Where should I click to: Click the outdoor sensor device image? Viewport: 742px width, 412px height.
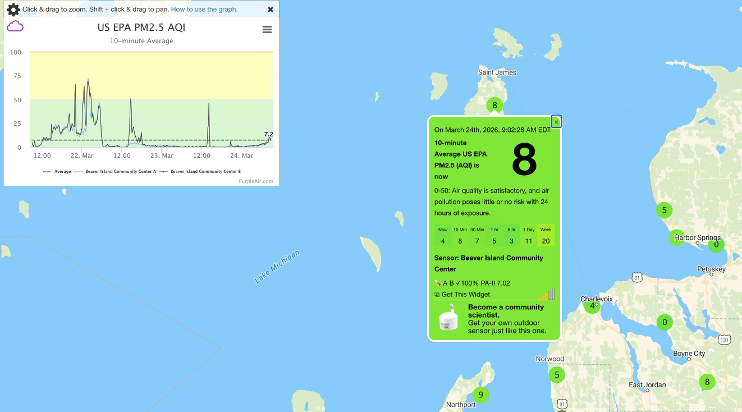click(x=449, y=321)
